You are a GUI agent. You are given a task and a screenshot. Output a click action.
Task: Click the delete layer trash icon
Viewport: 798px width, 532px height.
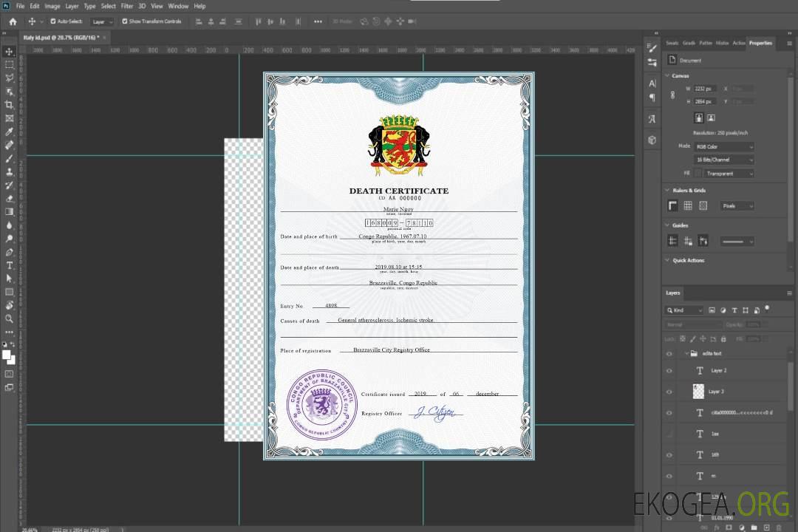pos(778,528)
